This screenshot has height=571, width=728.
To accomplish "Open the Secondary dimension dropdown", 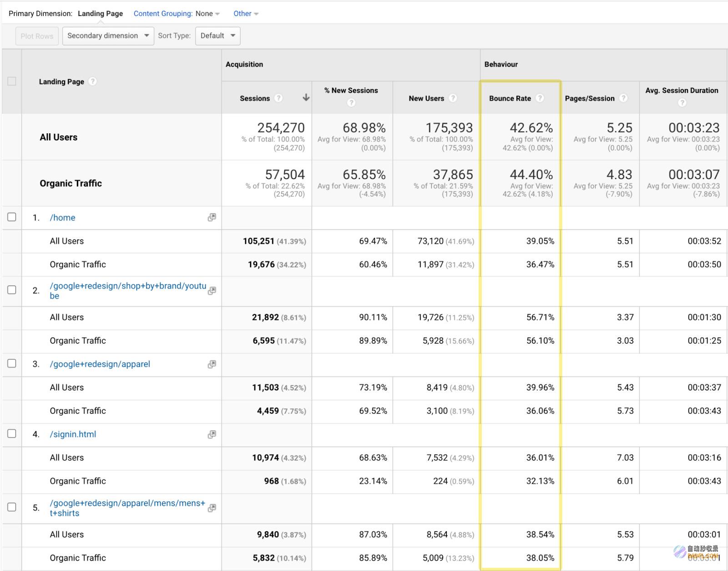I will pos(108,35).
